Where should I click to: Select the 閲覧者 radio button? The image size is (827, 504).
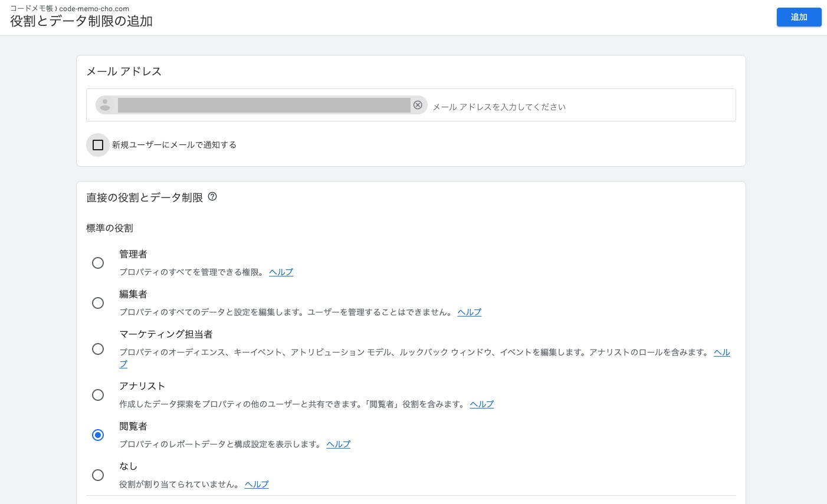tap(98, 435)
